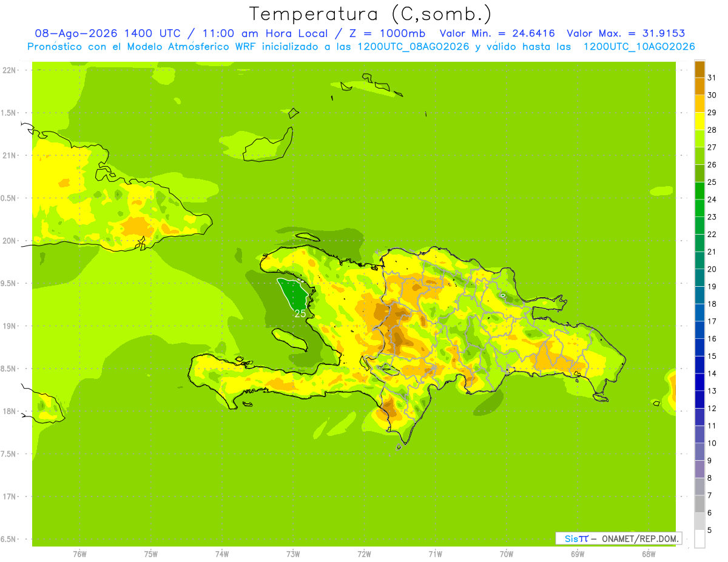
Task: Click the title 'Temperatura (C,somb.)'
Action: tap(371, 15)
